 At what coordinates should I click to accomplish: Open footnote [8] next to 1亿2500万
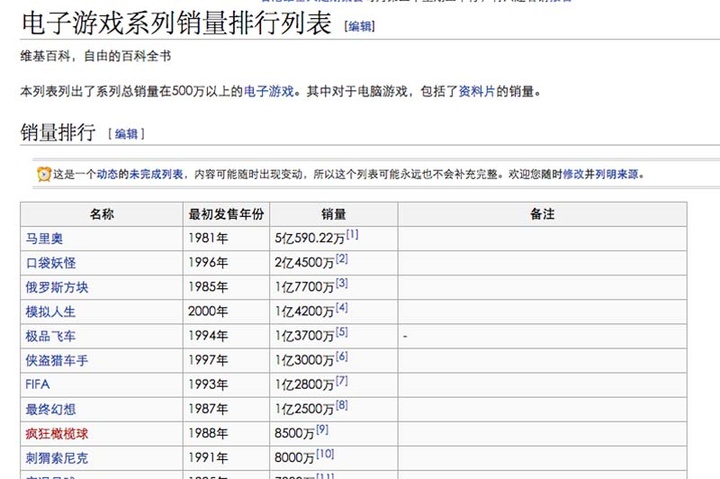coord(342,405)
